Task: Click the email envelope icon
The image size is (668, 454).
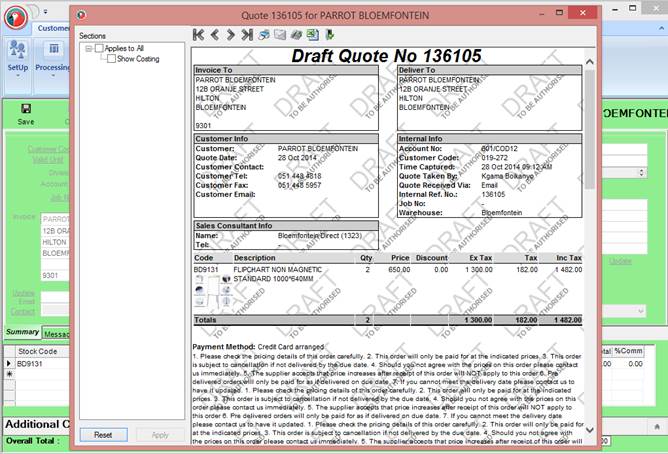Action: click(279, 34)
